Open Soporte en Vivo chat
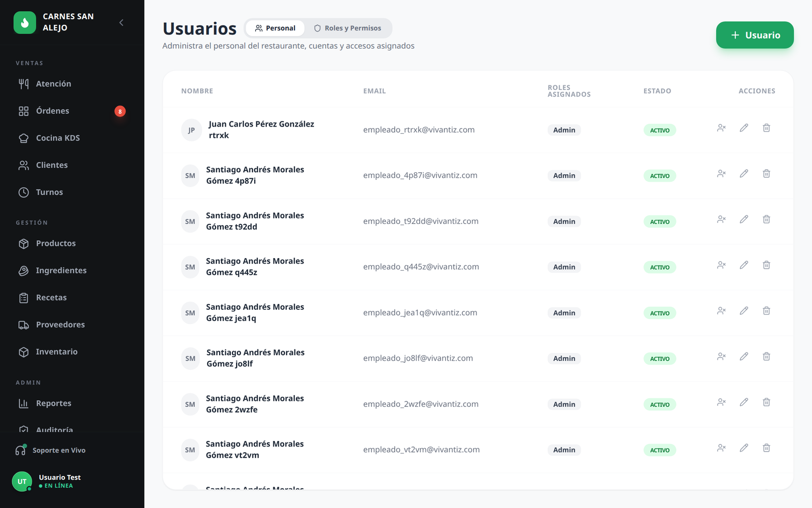The image size is (812, 508). coord(51,450)
